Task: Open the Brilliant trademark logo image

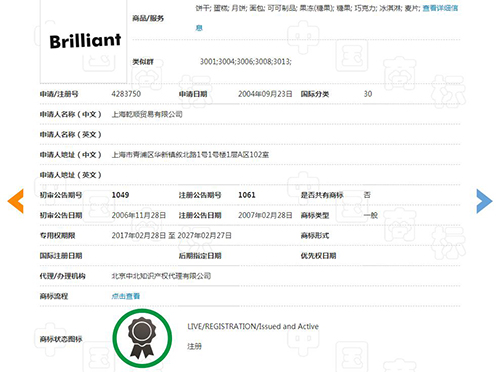Action: point(85,41)
